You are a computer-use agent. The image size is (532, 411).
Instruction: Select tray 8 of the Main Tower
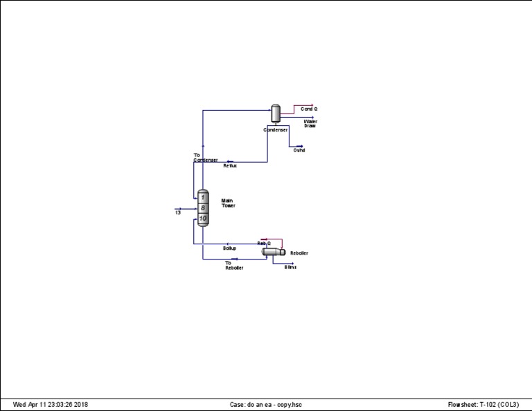pyautogui.click(x=203, y=208)
